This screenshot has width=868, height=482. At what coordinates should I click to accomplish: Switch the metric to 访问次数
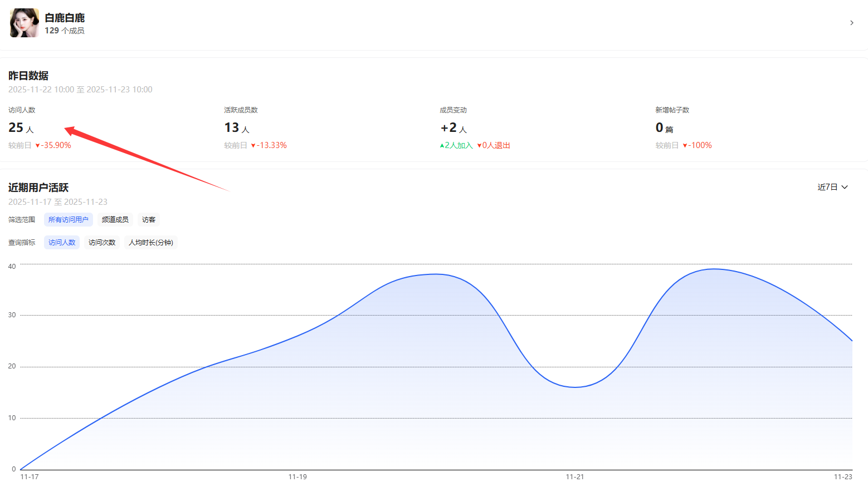(102, 243)
